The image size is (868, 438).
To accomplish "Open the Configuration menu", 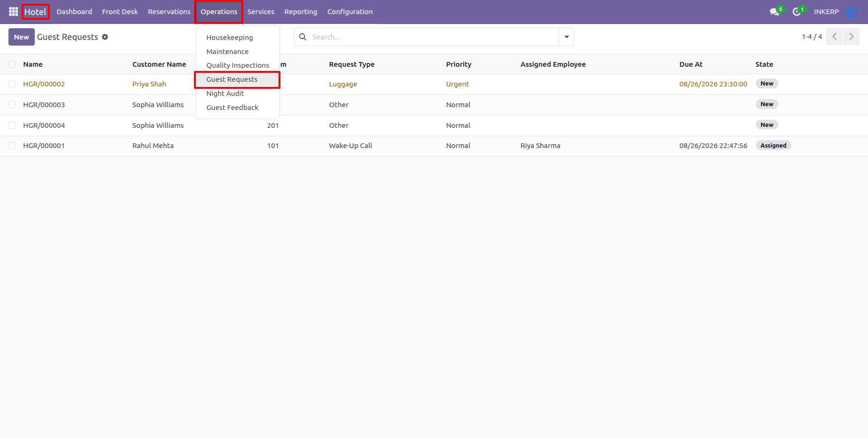I will 350,12.
